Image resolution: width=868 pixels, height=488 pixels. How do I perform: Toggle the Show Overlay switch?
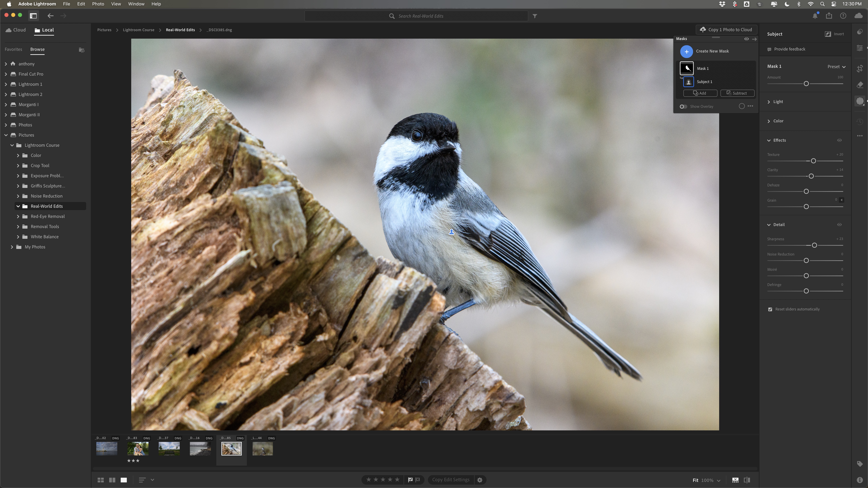(683, 106)
